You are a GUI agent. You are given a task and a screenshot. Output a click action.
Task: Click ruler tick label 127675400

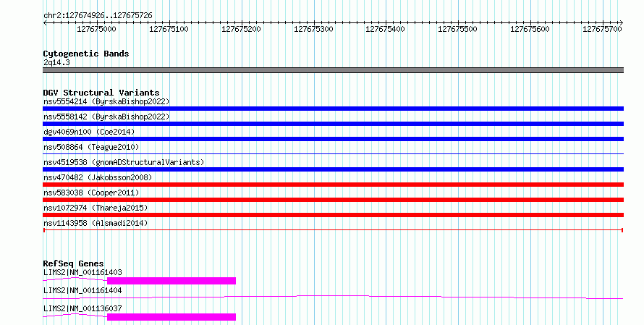click(x=385, y=29)
